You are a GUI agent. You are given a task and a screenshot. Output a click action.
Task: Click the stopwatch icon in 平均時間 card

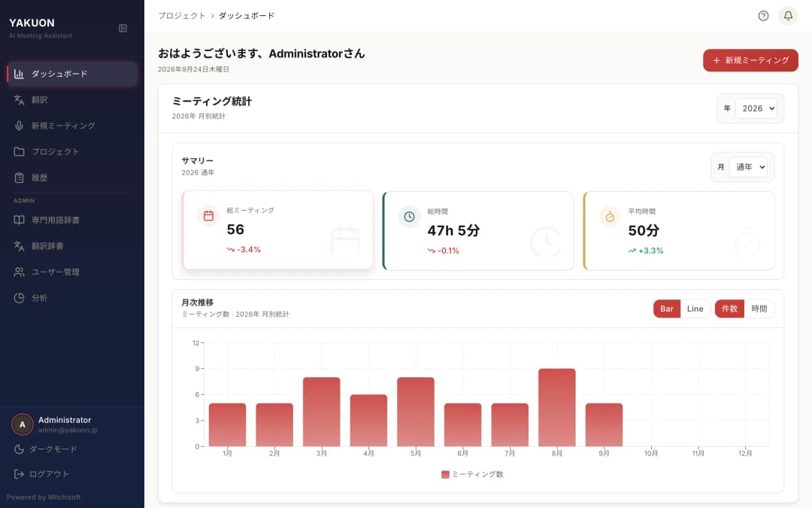(x=610, y=217)
